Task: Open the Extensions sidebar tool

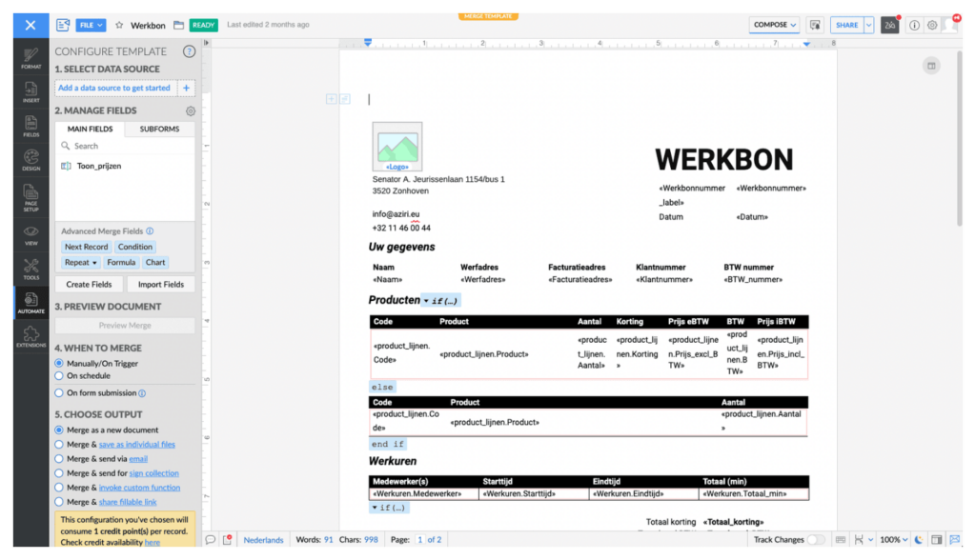Action: (x=31, y=337)
